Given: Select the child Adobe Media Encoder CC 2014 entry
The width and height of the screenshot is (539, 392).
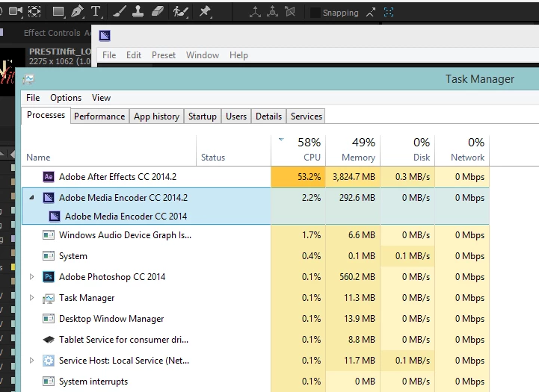Looking at the screenshot, I should [x=256, y=217].
